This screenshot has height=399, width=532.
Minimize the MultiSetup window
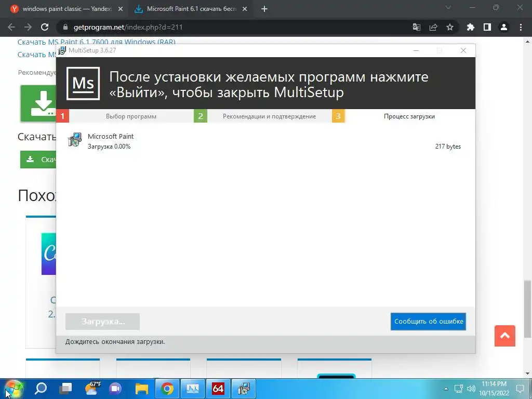(x=416, y=50)
